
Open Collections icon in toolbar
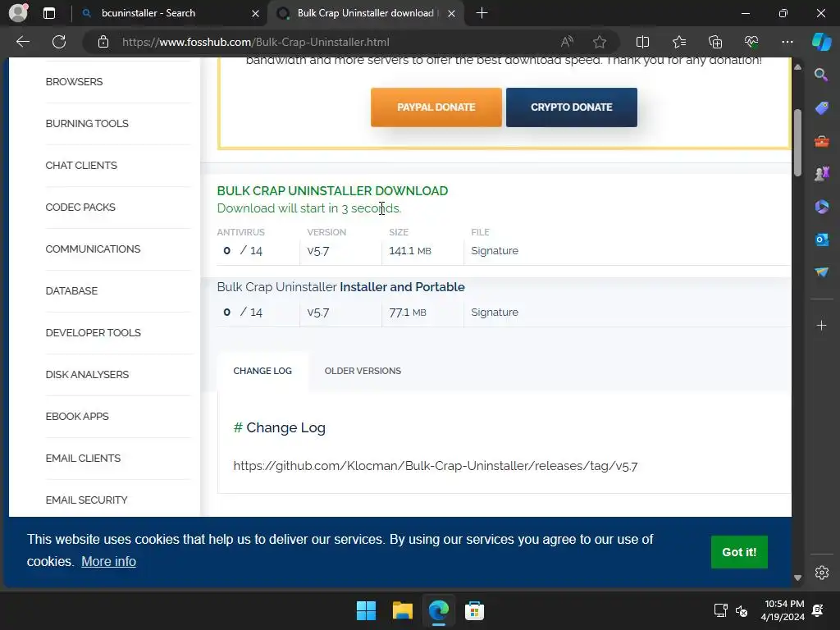tap(715, 42)
